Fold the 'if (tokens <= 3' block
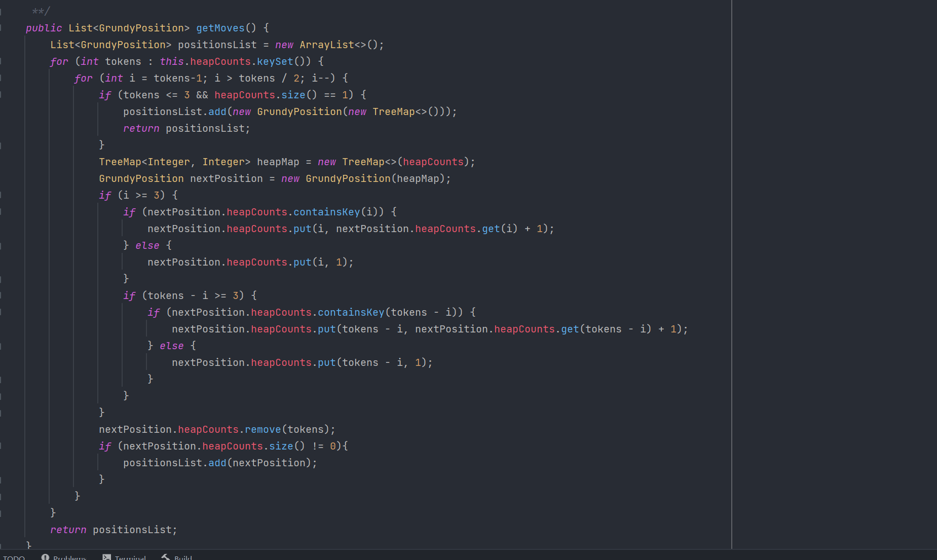Image resolution: width=937 pixels, height=560 pixels. pyautogui.click(x=2, y=95)
